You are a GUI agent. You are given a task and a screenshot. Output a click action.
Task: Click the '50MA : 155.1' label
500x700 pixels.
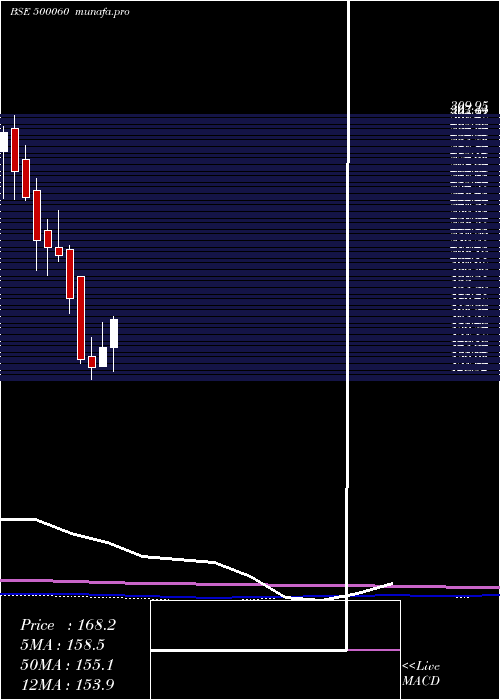pyautogui.click(x=67, y=665)
